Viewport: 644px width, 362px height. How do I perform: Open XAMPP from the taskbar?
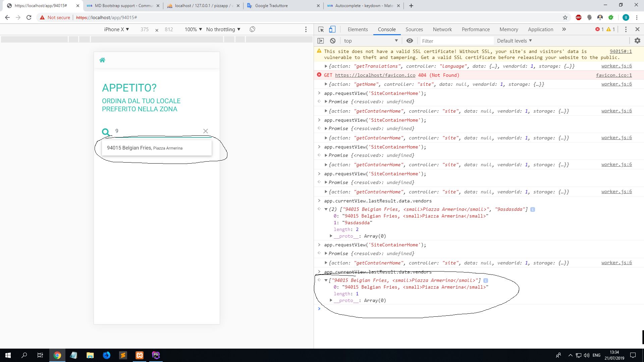140,355
